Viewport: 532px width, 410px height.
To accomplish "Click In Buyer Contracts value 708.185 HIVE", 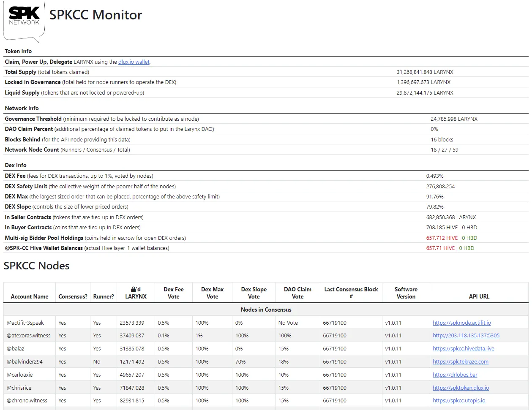I will click(x=442, y=228).
